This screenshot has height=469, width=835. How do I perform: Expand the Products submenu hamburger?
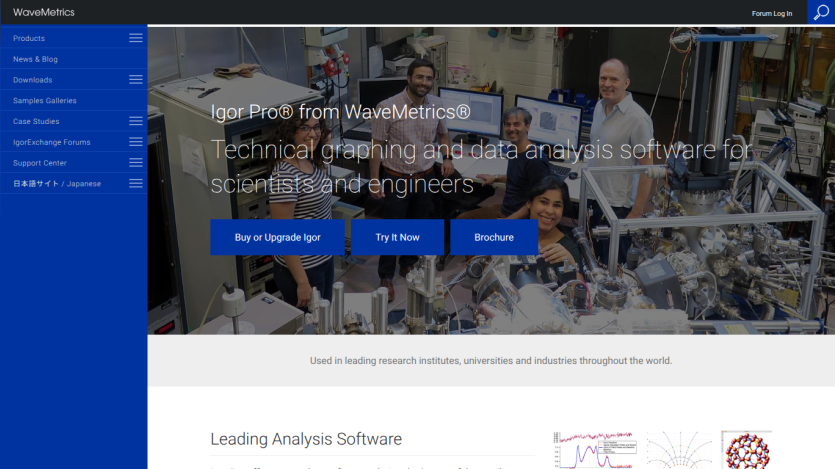(136, 38)
